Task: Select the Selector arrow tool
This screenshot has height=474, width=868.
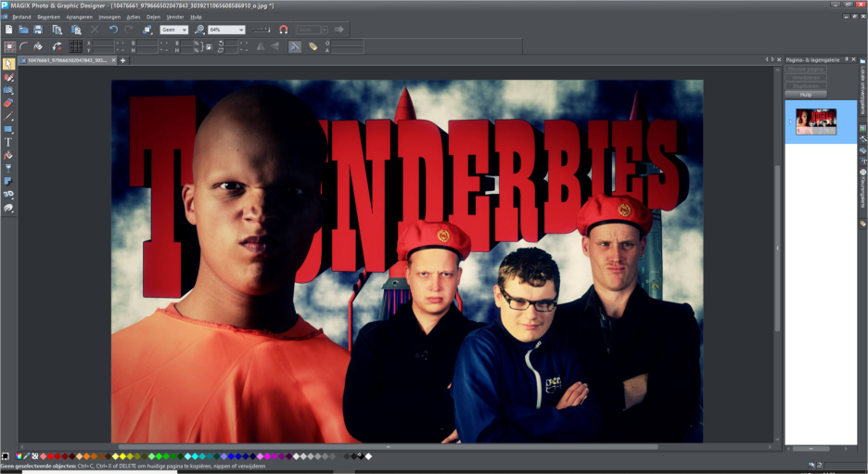Action: point(8,64)
